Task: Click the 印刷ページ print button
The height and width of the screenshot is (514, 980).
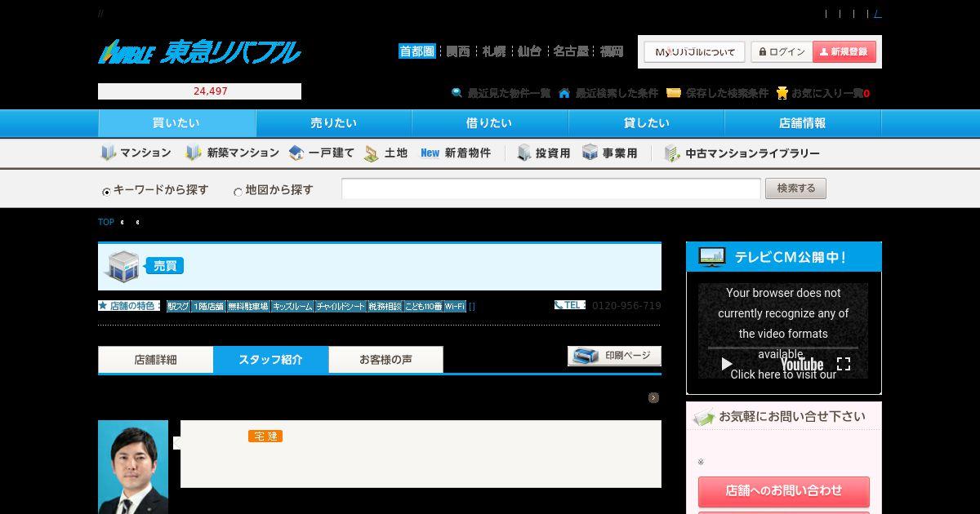Action: click(614, 356)
